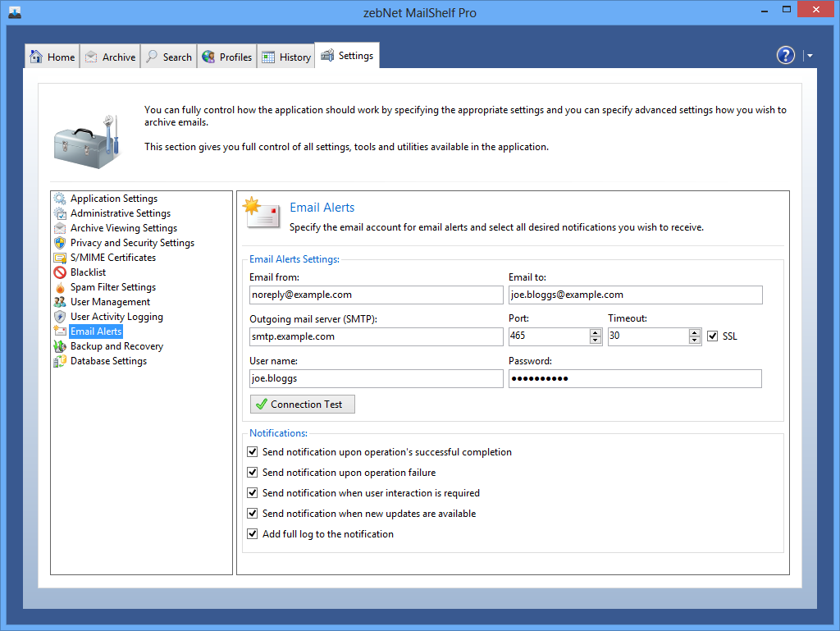The width and height of the screenshot is (840, 631).
Task: Click the toolbox illustration in the Settings header
Action: [87, 142]
